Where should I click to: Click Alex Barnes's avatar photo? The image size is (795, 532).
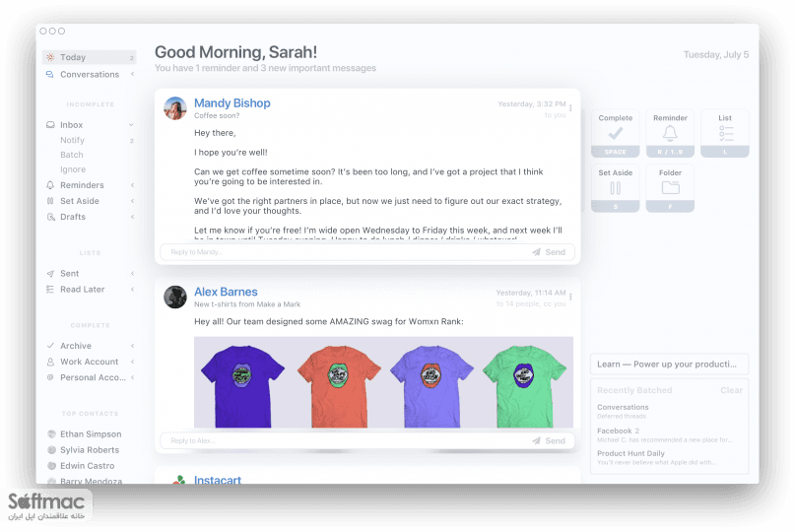(175, 297)
